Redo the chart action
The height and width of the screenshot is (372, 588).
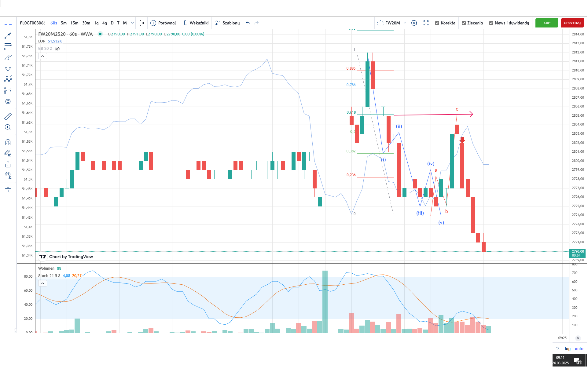(x=257, y=23)
